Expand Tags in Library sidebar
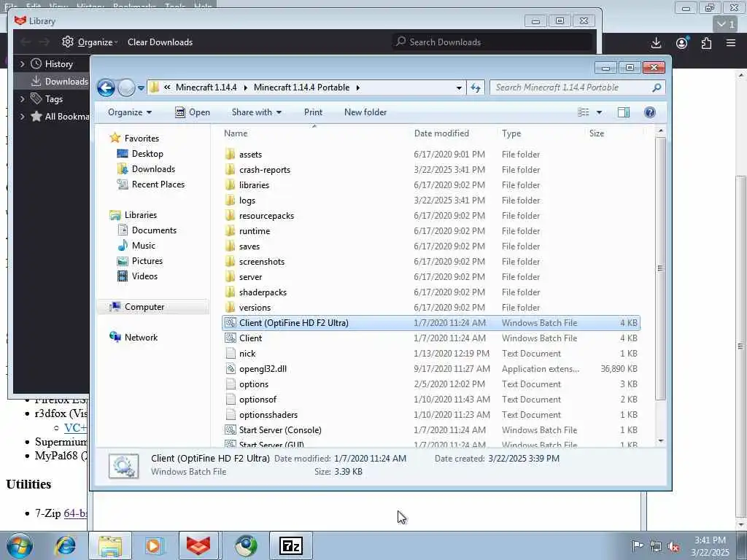 point(22,99)
